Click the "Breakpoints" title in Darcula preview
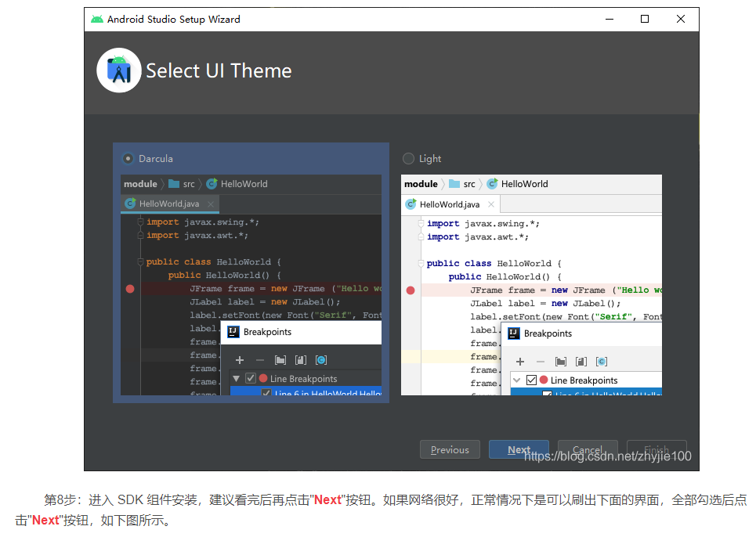Image resolution: width=756 pixels, height=537 pixels. [268, 332]
